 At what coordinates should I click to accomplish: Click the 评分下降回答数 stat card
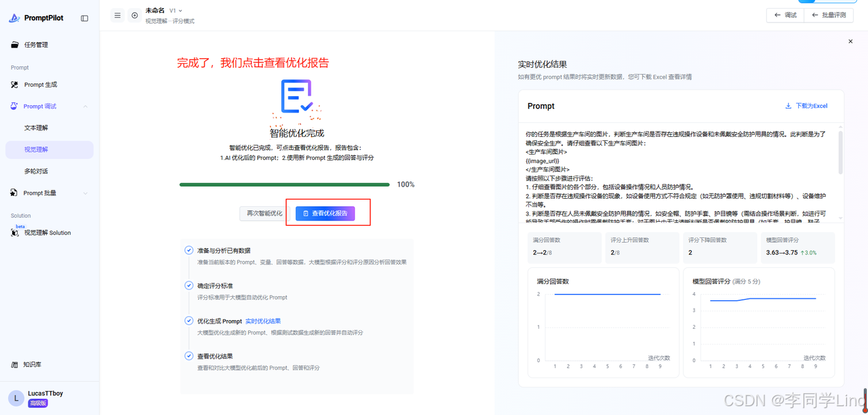pos(719,248)
